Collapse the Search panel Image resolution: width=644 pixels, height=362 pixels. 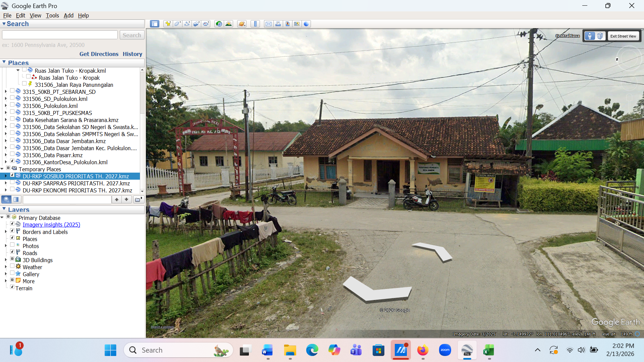pyautogui.click(x=4, y=23)
